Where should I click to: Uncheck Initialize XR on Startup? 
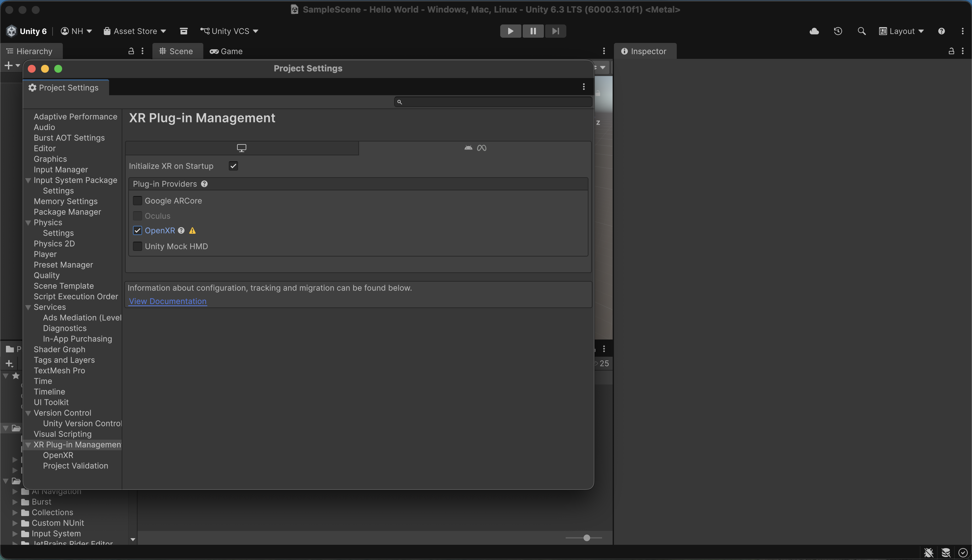tap(233, 166)
